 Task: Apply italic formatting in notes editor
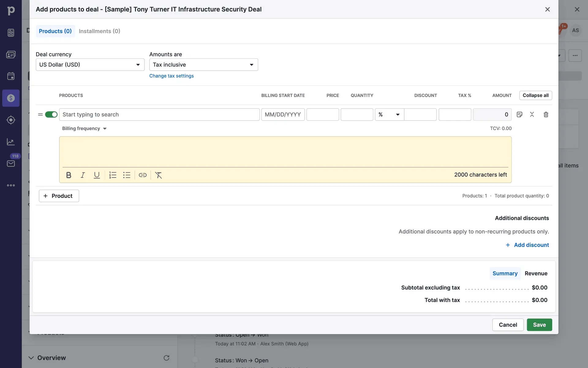tap(83, 175)
